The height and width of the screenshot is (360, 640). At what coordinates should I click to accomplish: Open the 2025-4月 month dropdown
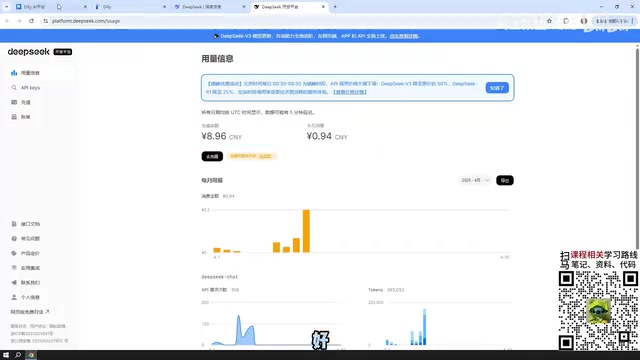[475, 180]
